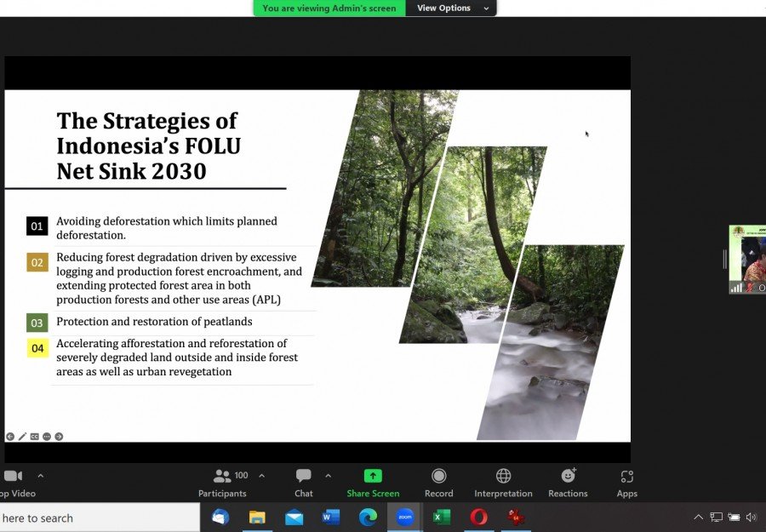The height and width of the screenshot is (532, 766).
Task: Expand the arrow next to Participants
Action: coord(261,476)
